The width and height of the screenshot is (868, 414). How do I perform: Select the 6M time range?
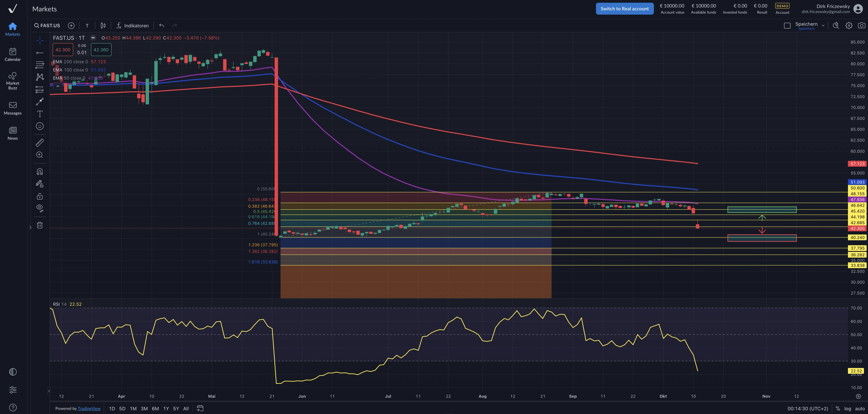(x=155, y=408)
